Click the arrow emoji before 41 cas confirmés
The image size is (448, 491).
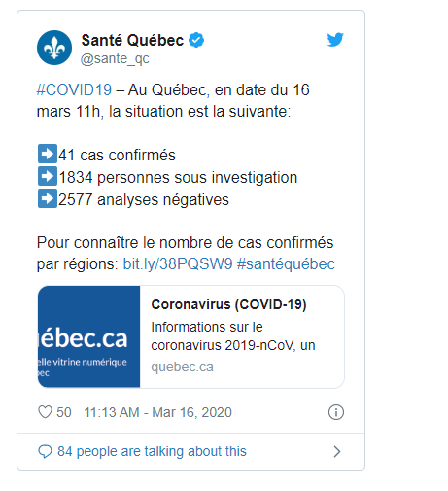(x=48, y=154)
